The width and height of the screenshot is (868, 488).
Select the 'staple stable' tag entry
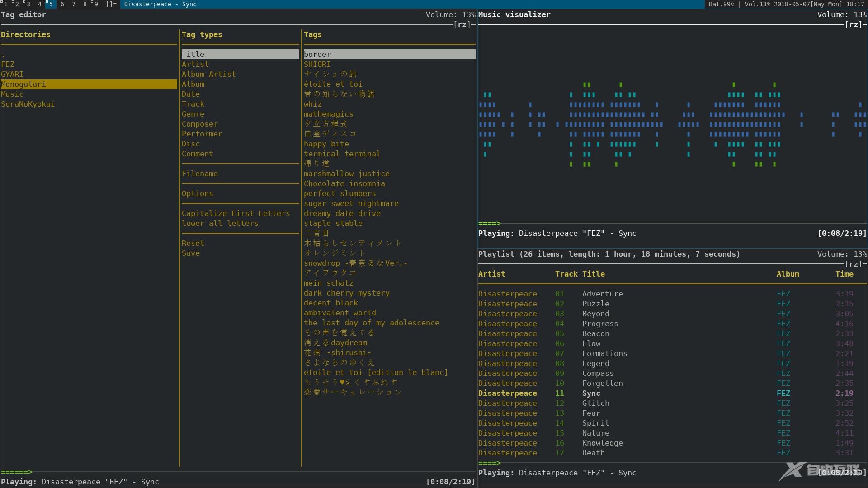pyautogui.click(x=390, y=223)
